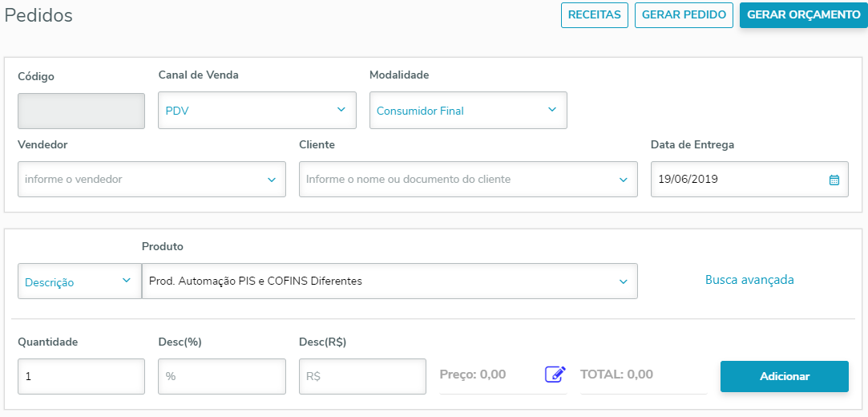
Task: Open the Descrição search type dropdown
Action: click(x=126, y=281)
